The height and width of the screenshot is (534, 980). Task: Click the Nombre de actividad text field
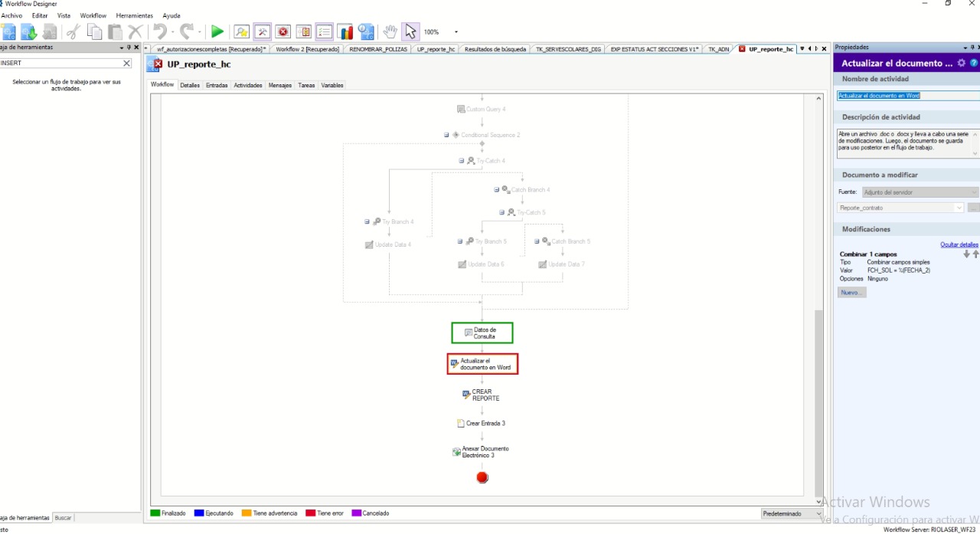point(906,96)
